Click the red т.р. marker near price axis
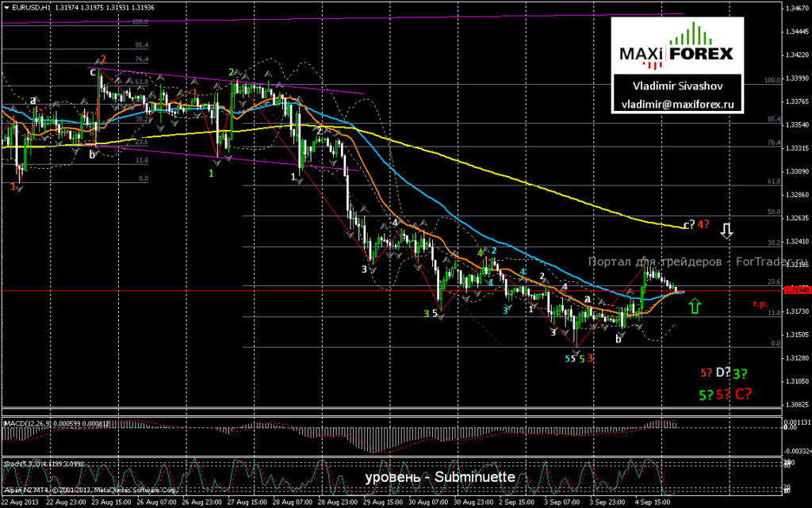The image size is (812, 508). pyautogui.click(x=760, y=304)
